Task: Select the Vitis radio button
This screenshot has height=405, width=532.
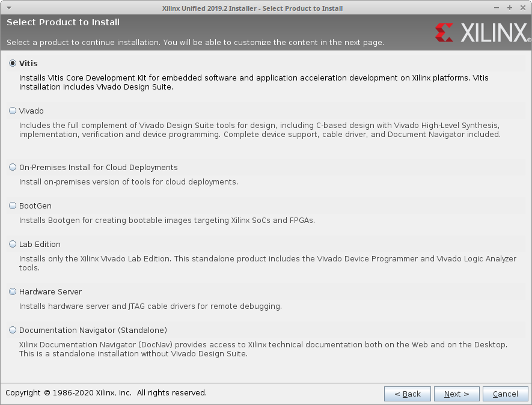Action: click(13, 64)
